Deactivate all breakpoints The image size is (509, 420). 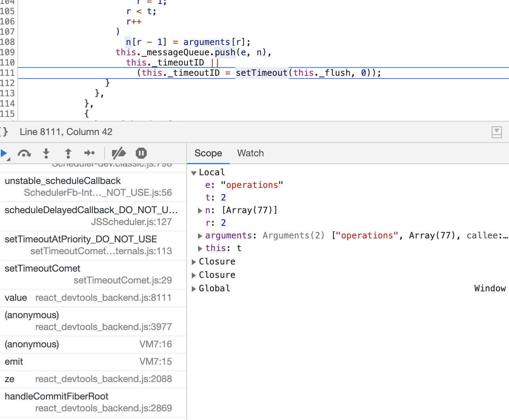[119, 154]
